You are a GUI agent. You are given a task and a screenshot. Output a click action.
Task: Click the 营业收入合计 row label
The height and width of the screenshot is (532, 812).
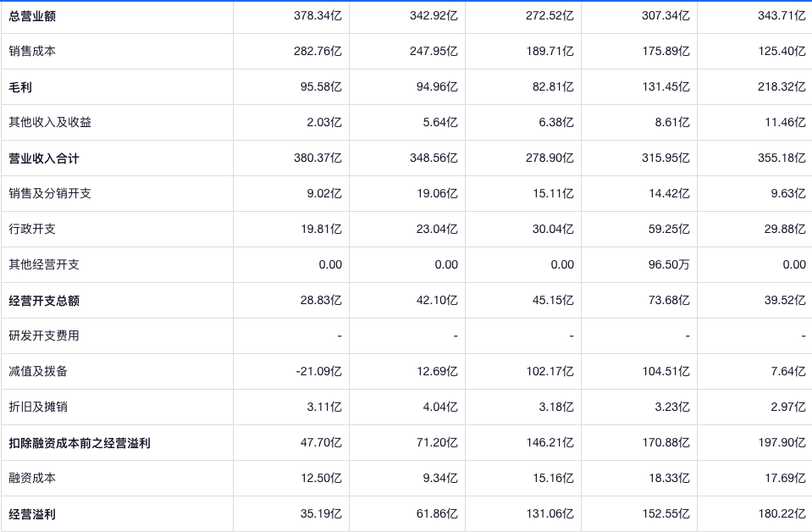click(44, 158)
